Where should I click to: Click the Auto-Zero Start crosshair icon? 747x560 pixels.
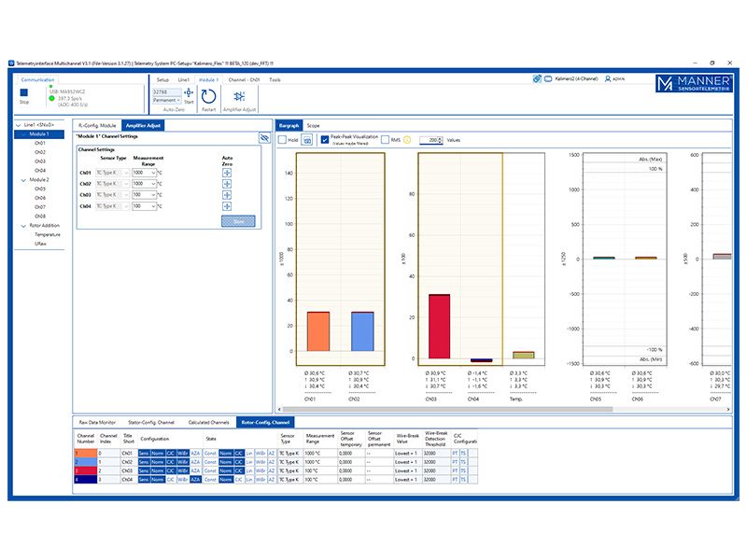click(189, 92)
